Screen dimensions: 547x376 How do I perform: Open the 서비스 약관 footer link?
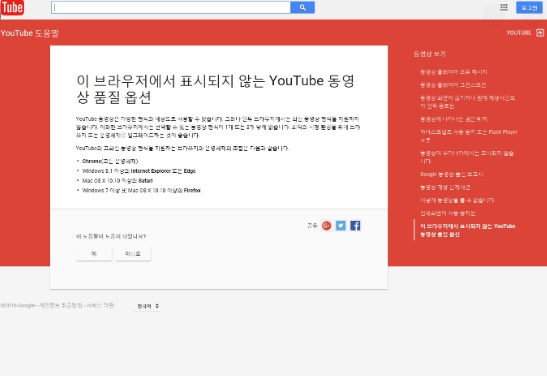tap(99, 305)
